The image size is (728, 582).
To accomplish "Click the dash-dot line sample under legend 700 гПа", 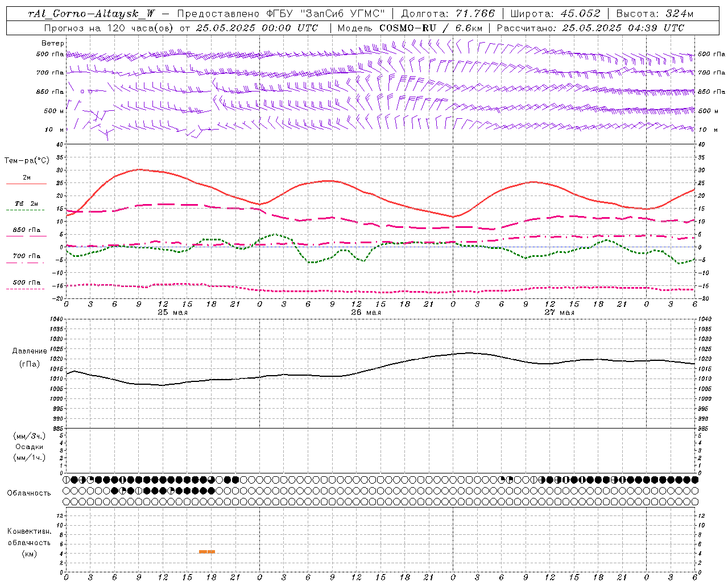I will pos(26,263).
